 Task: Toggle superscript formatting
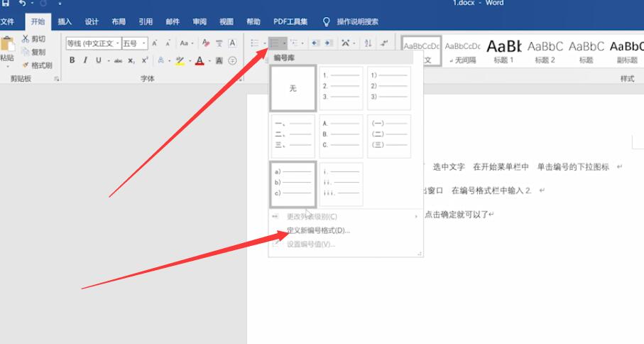coord(145,60)
